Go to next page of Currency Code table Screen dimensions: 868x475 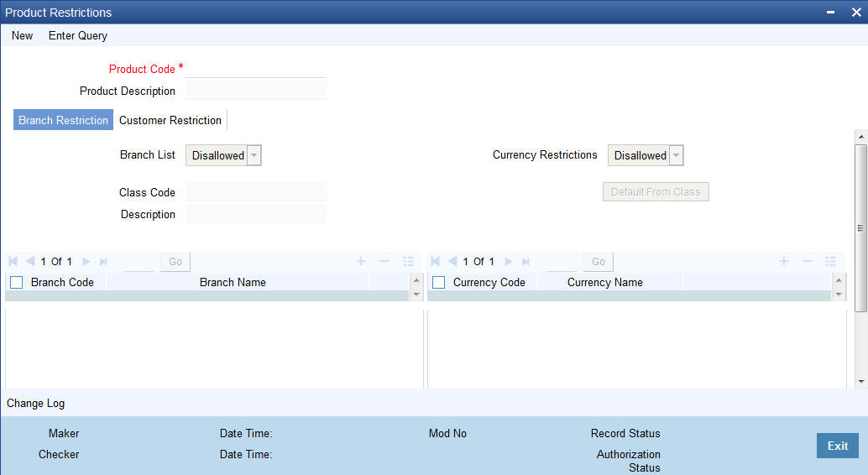click(509, 261)
